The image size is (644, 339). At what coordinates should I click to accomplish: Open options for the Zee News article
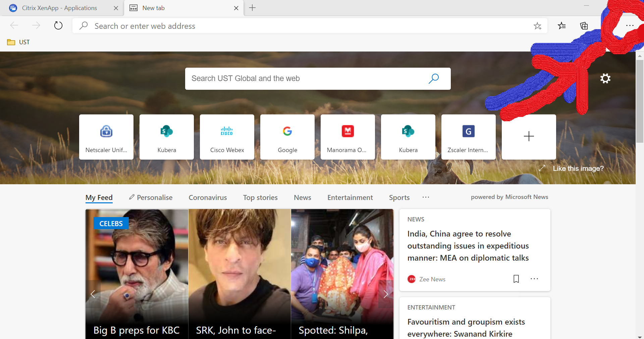(x=534, y=279)
